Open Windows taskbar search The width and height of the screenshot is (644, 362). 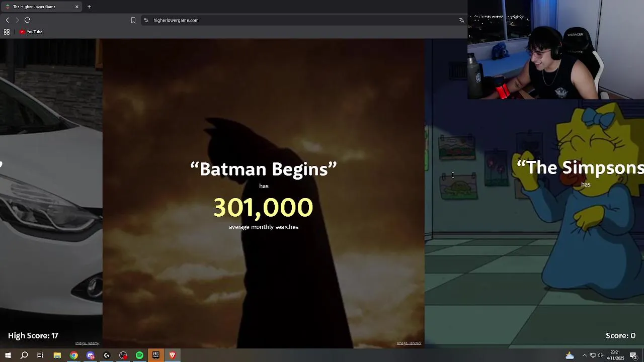[x=24, y=355]
